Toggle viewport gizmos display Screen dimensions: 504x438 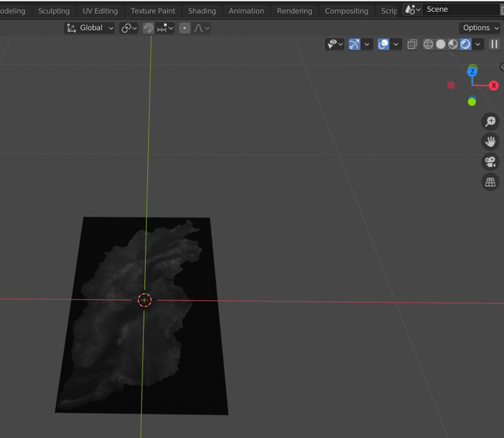point(354,44)
